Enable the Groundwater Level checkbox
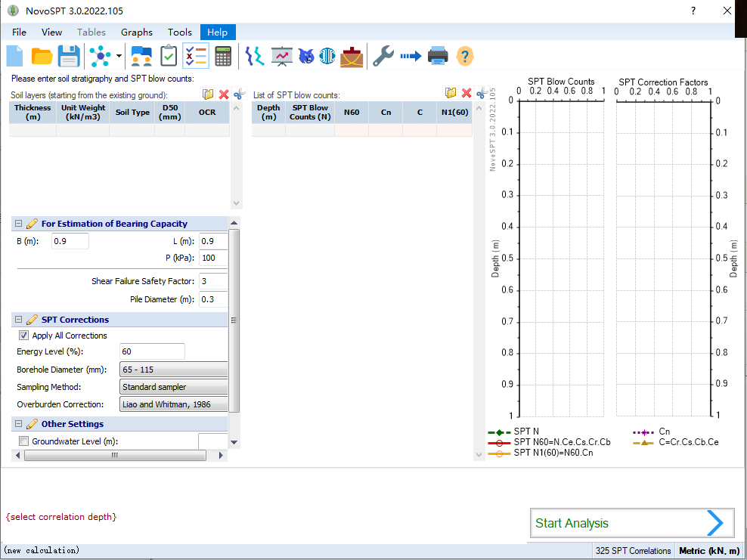 (x=24, y=441)
